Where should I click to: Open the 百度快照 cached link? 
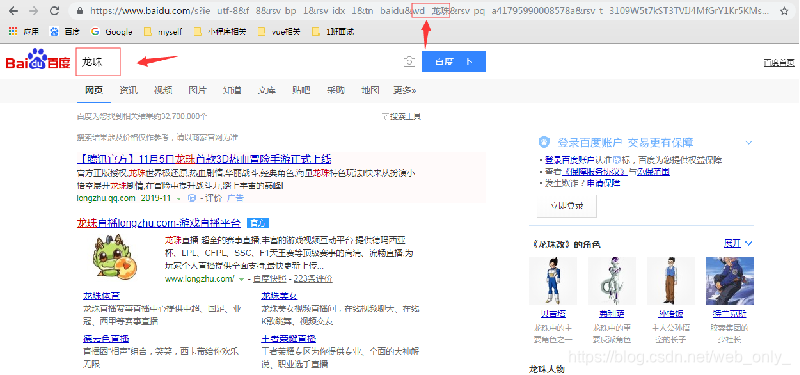point(269,279)
